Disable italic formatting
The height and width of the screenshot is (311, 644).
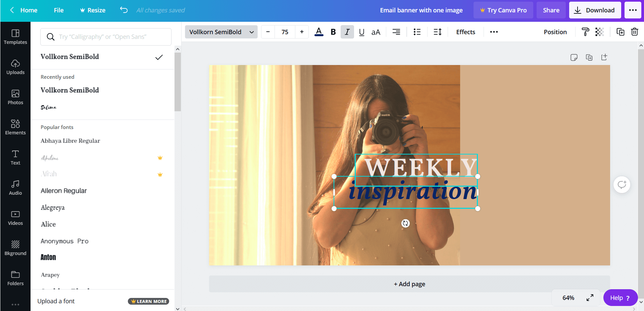click(x=347, y=32)
